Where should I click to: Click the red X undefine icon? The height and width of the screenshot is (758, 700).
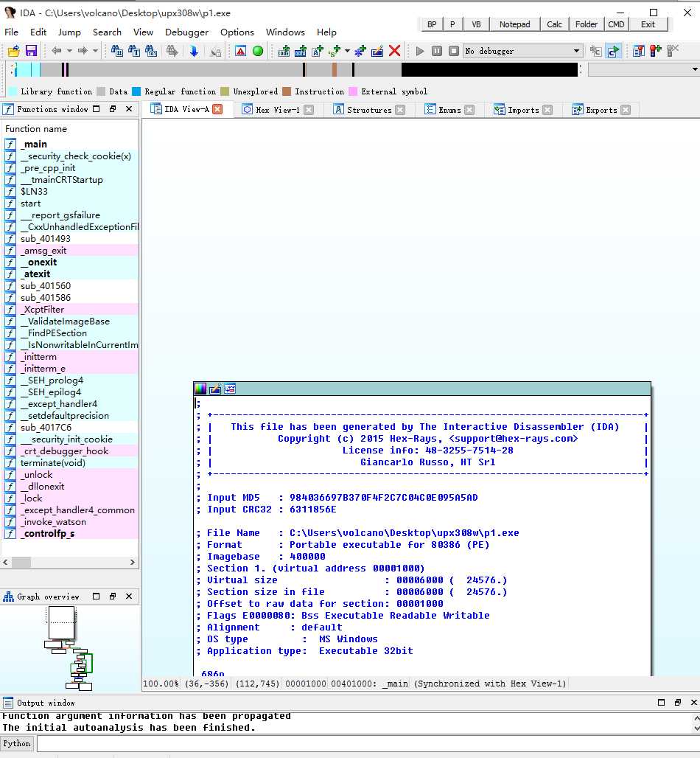pyautogui.click(x=395, y=51)
